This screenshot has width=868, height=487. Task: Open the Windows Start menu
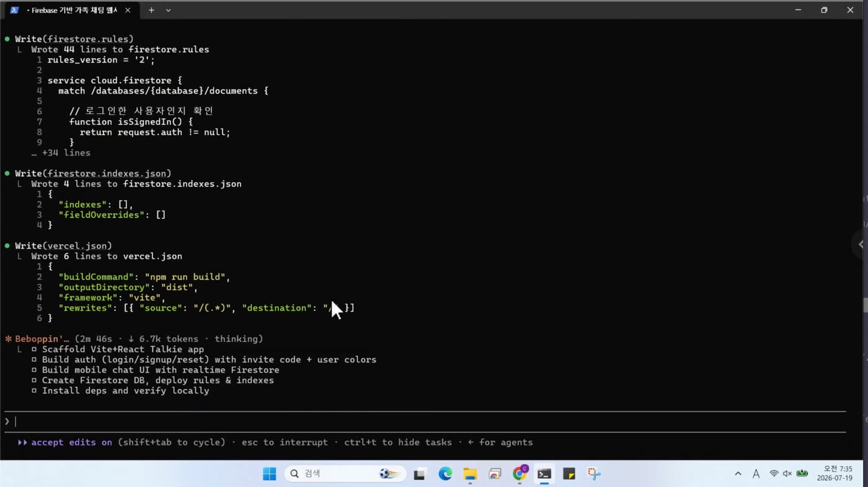[x=270, y=474]
